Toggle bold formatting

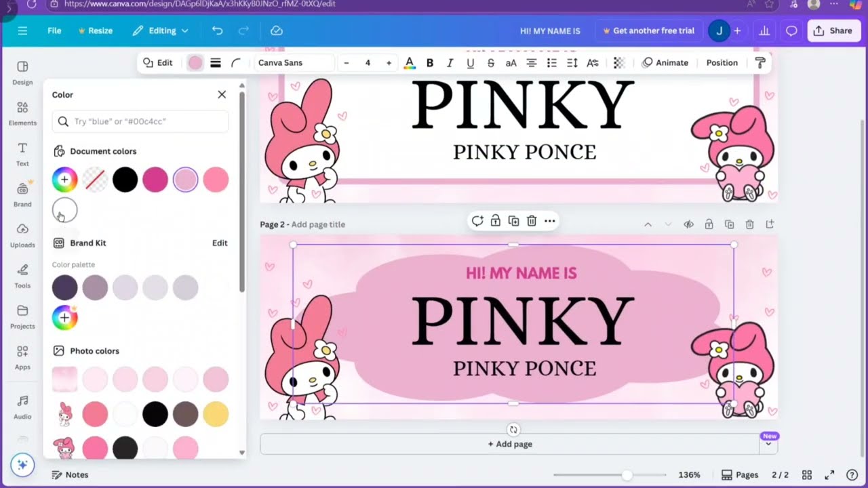[429, 62]
